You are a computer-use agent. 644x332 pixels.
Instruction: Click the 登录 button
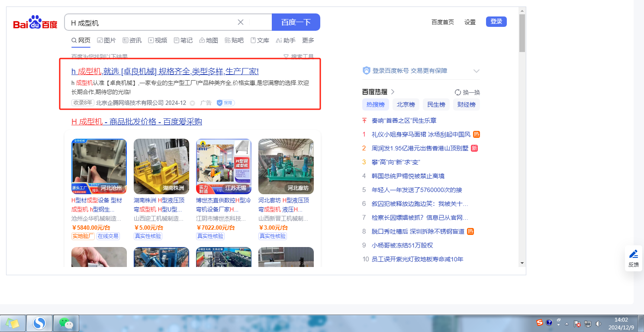click(496, 22)
